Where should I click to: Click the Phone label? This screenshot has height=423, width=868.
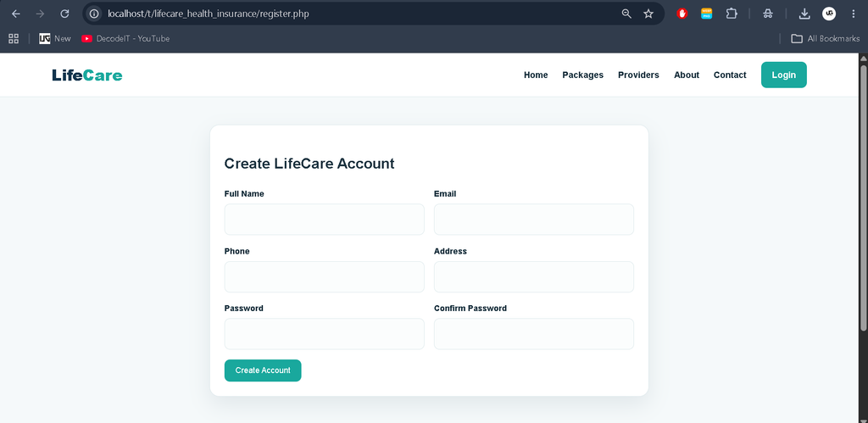237,252
